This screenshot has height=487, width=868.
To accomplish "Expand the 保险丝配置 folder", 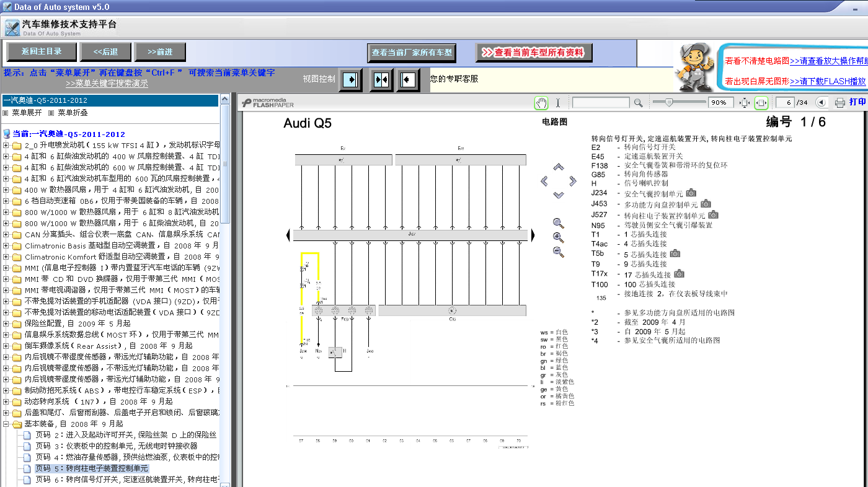I will (x=6, y=323).
